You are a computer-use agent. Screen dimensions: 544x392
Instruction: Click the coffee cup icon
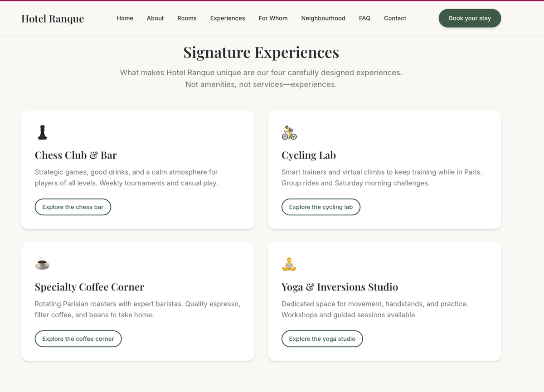click(42, 263)
